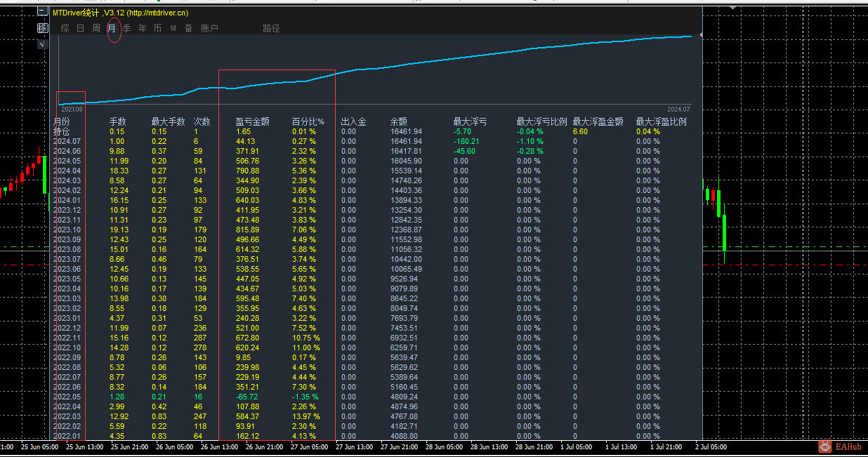Select the 周 weekly statistics tab

click(96, 28)
